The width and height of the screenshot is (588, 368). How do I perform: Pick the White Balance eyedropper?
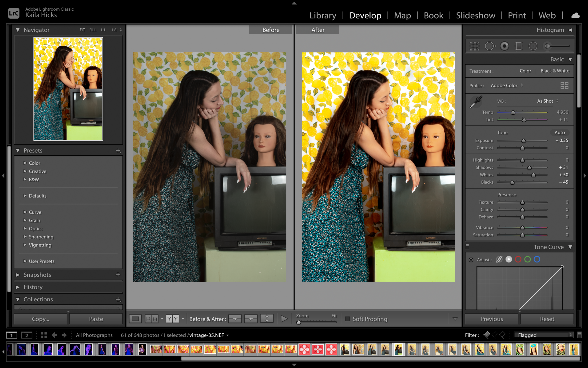[x=476, y=102]
